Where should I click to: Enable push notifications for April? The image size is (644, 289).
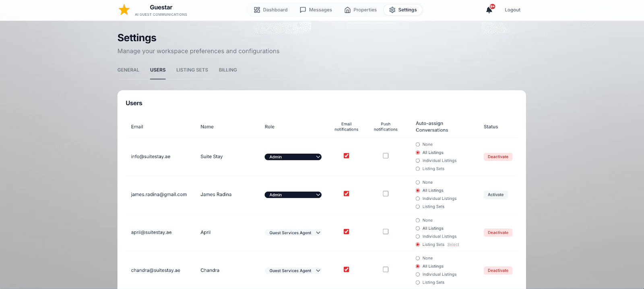[386, 232]
